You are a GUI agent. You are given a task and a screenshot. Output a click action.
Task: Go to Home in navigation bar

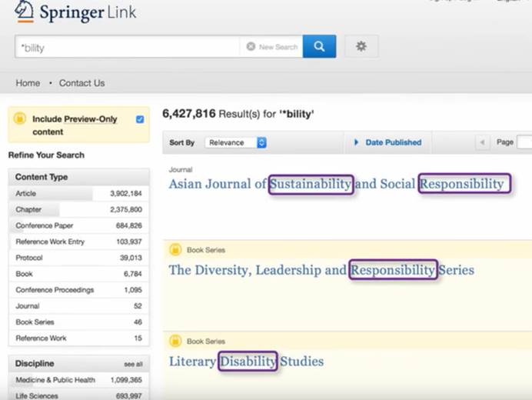point(28,83)
